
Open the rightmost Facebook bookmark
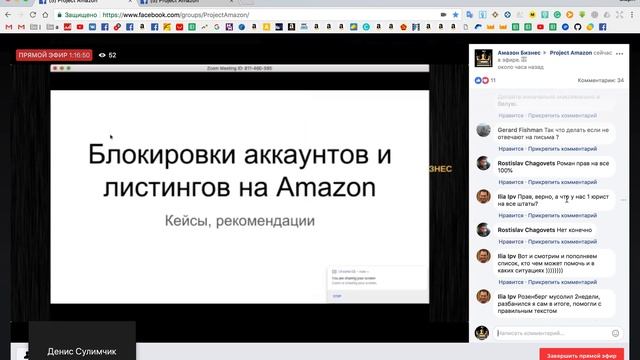click(602, 27)
